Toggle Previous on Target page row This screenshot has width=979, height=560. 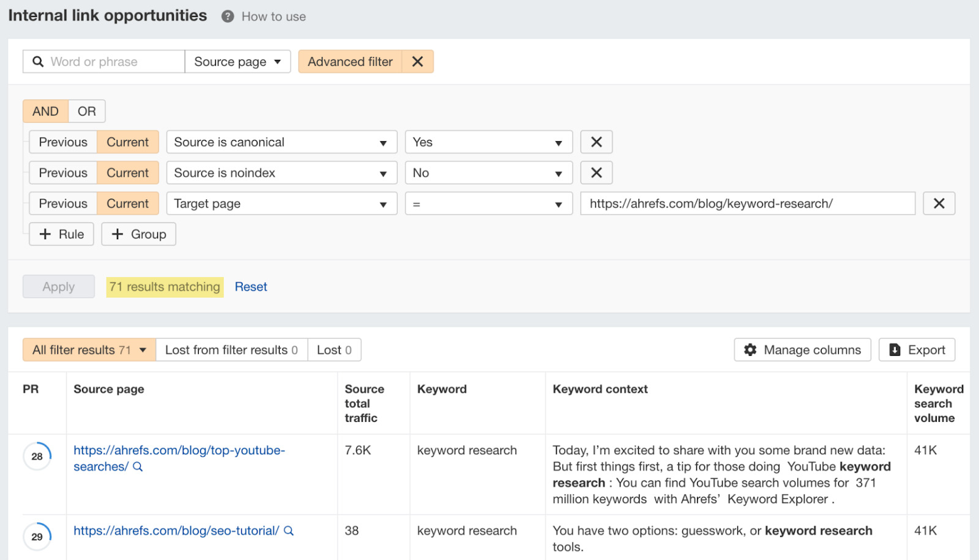(63, 204)
